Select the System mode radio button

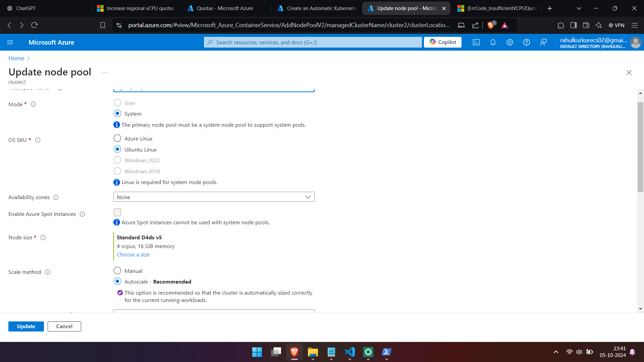coord(117,113)
